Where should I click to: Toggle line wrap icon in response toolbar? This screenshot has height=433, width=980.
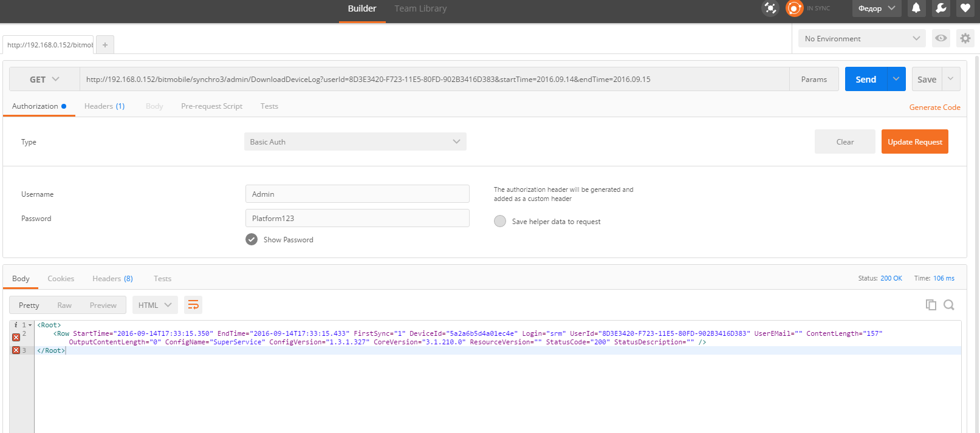193,305
